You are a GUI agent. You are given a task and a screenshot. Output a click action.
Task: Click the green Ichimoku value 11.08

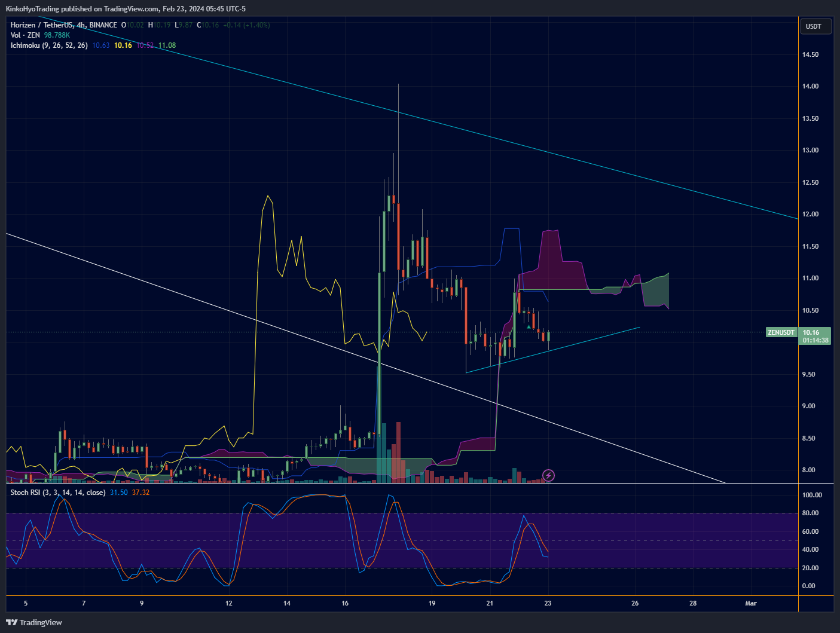[167, 45]
